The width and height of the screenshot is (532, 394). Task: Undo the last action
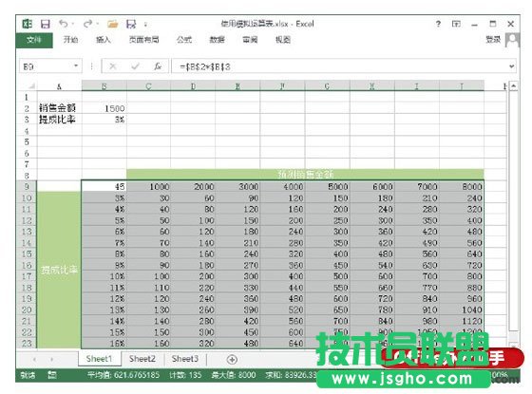pos(64,24)
